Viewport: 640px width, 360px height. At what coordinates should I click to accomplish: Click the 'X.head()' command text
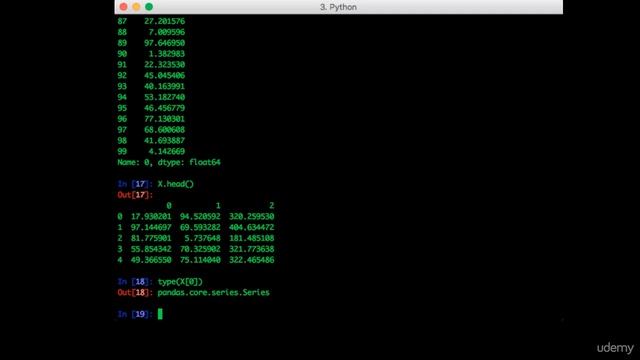(x=176, y=184)
